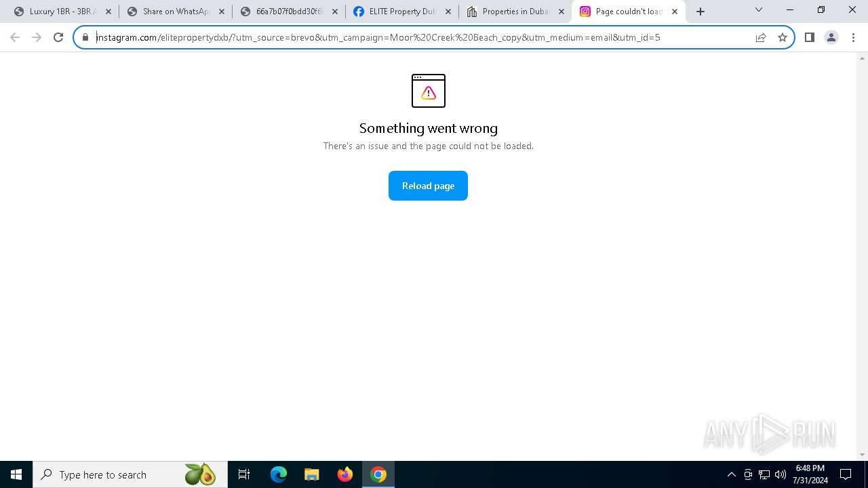Image resolution: width=868 pixels, height=488 pixels.
Task: Launch Firefox from the taskbar
Action: coord(345,474)
